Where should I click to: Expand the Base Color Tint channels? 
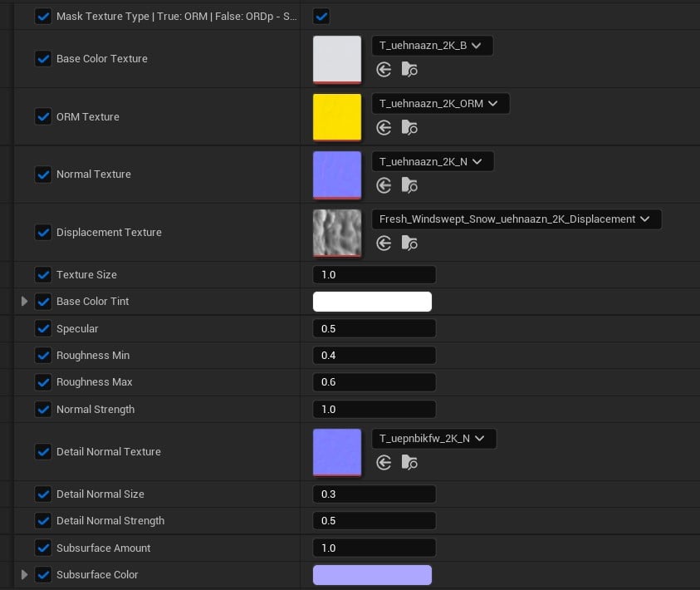coord(25,302)
